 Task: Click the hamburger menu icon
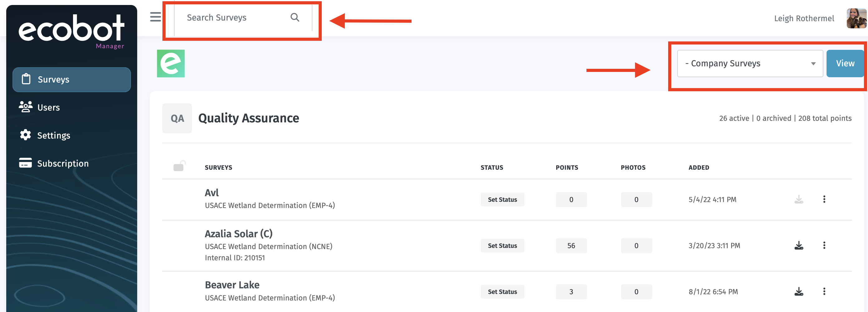[x=155, y=17]
